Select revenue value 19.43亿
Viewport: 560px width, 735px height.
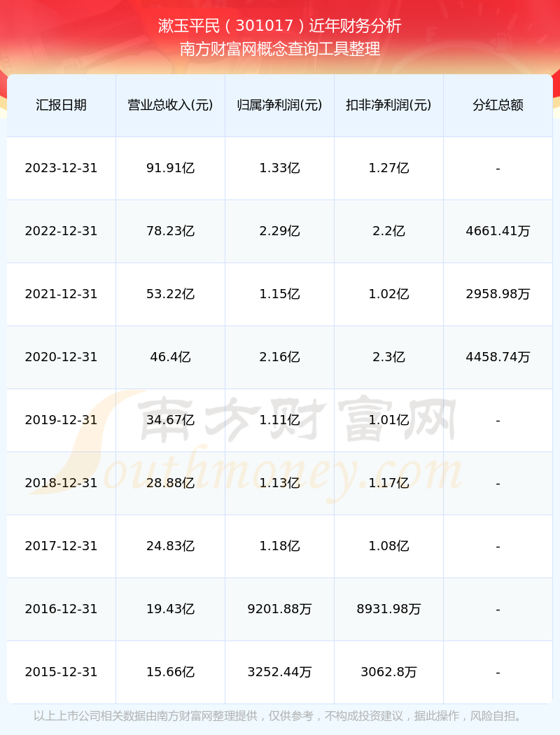[x=171, y=610]
